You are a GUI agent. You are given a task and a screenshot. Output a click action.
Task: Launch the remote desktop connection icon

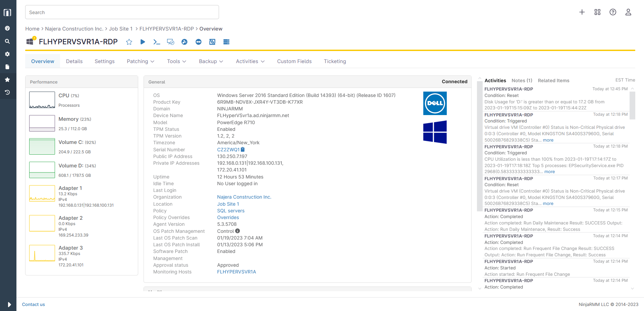click(170, 42)
